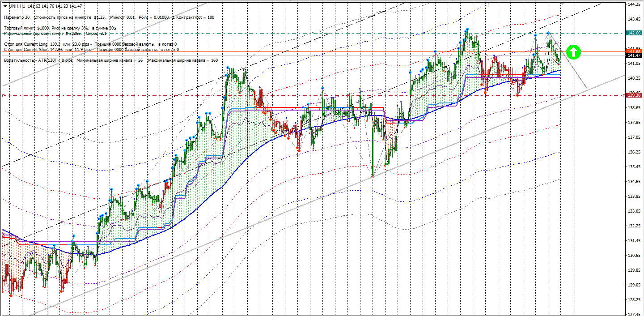Screen dimensions: 644x316
Task: Click the 135.45 value on the price scale
Action: (x=633, y=167)
